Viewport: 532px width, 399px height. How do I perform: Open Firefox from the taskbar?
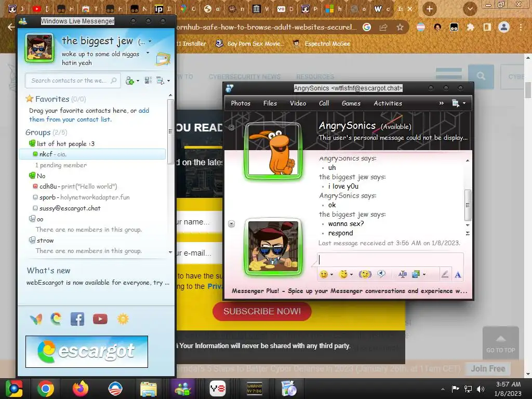(x=81, y=389)
